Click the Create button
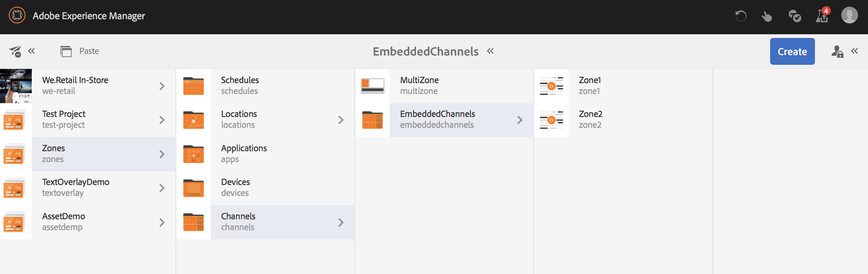868x274 pixels. 792,51
